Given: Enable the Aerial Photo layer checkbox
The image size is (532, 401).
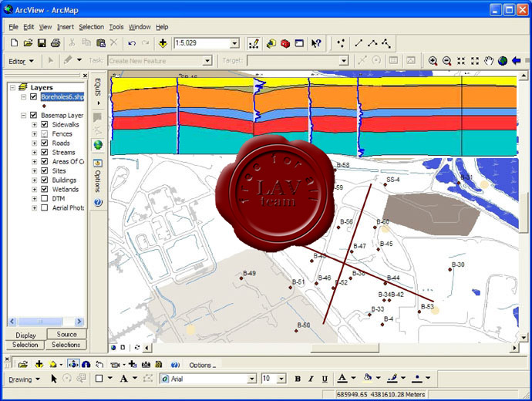Looking at the screenshot, I should pos(44,207).
